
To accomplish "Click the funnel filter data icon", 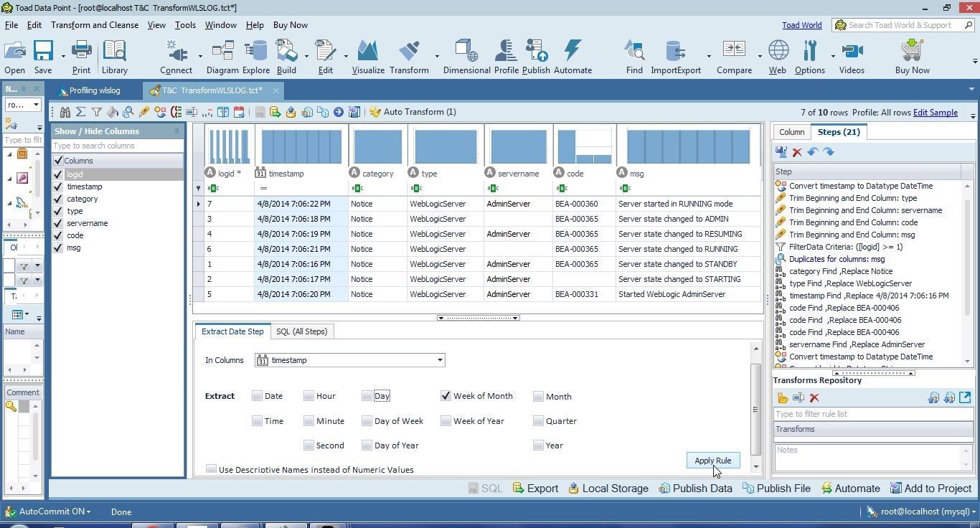I will coord(97,112).
